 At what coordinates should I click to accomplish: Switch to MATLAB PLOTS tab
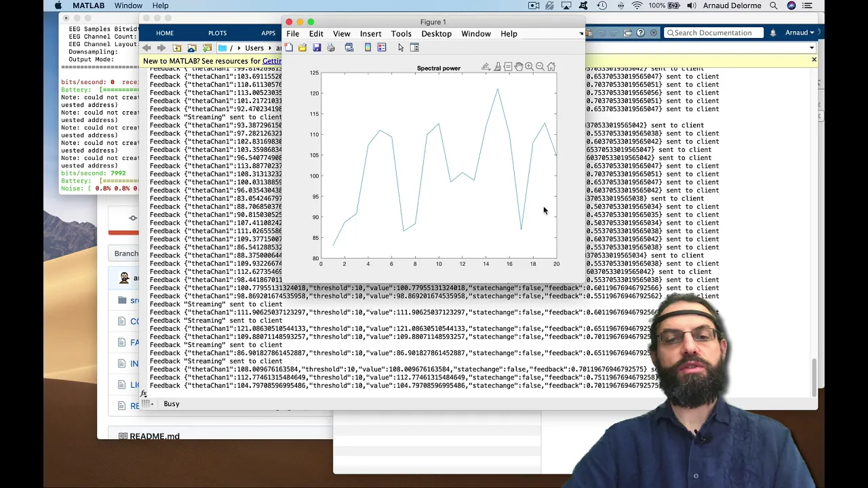pos(218,33)
